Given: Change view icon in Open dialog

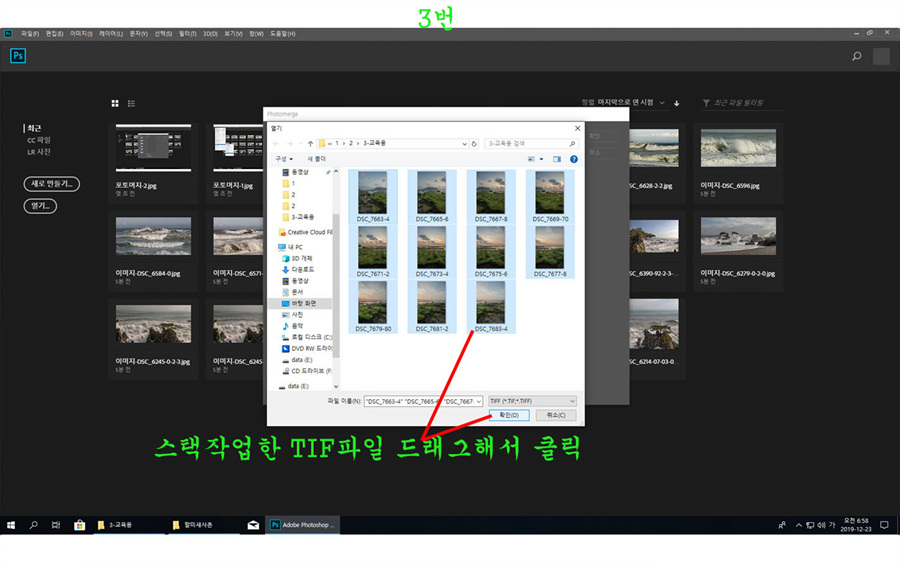Looking at the screenshot, I should [532, 159].
